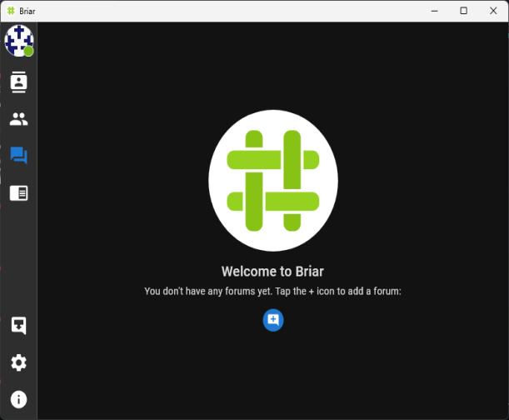The image size is (509, 420).
Task: Click the Briar icon in title bar
Action: click(11, 11)
